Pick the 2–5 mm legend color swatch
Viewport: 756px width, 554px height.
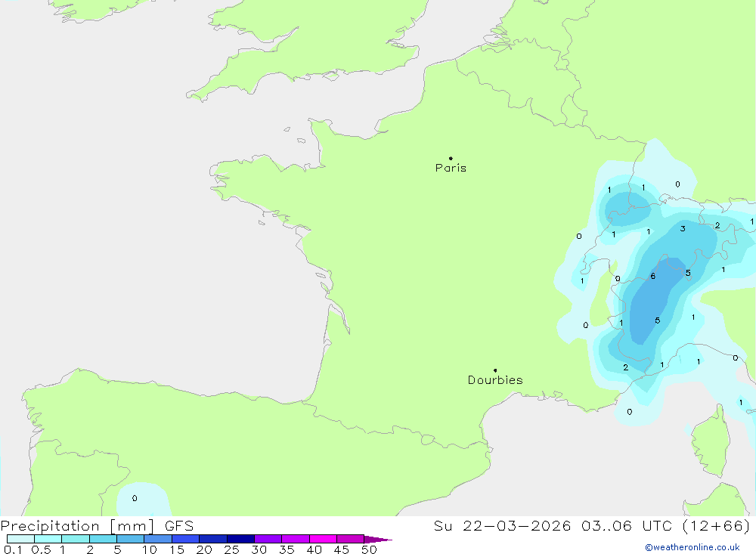point(103,539)
